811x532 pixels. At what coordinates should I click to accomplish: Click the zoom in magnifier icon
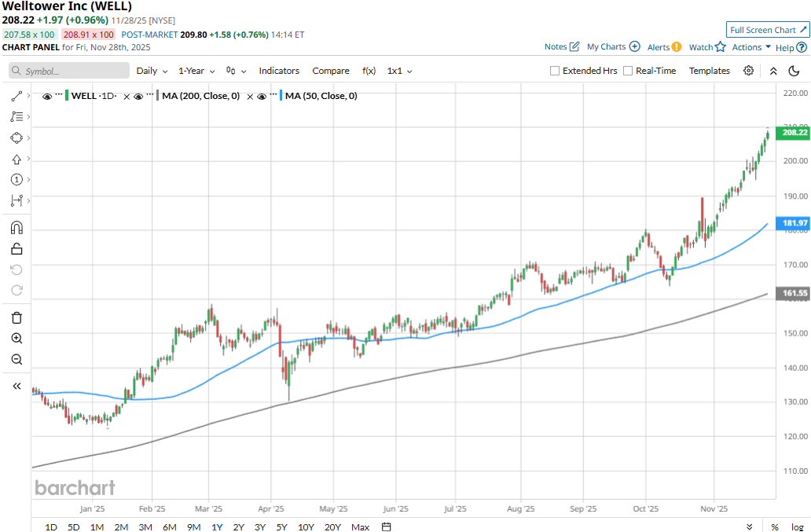(x=17, y=338)
